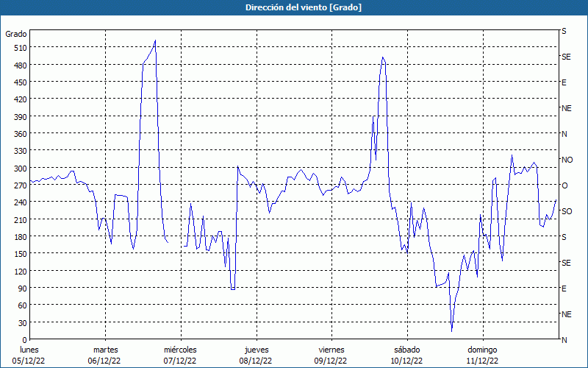Select the 270 y-axis tick label
Viewport: 588px width, 368px height.
pos(21,185)
